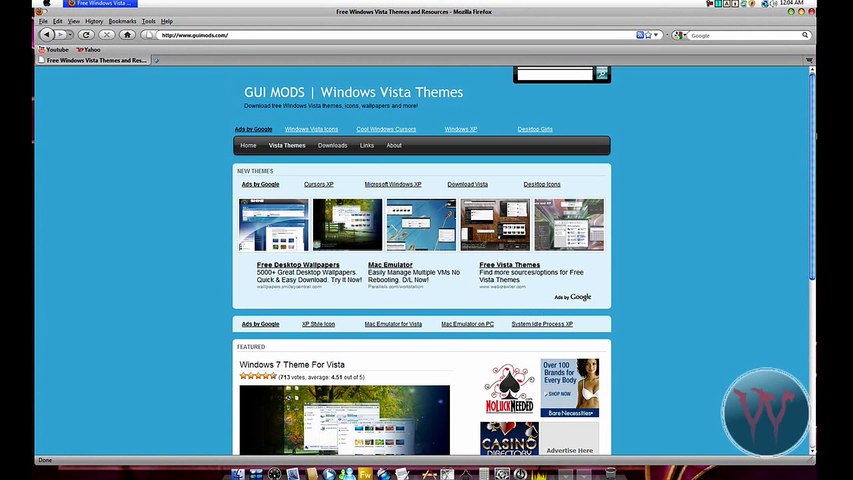Open the Help menu
Image resolution: width=853 pixels, height=480 pixels.
166,21
